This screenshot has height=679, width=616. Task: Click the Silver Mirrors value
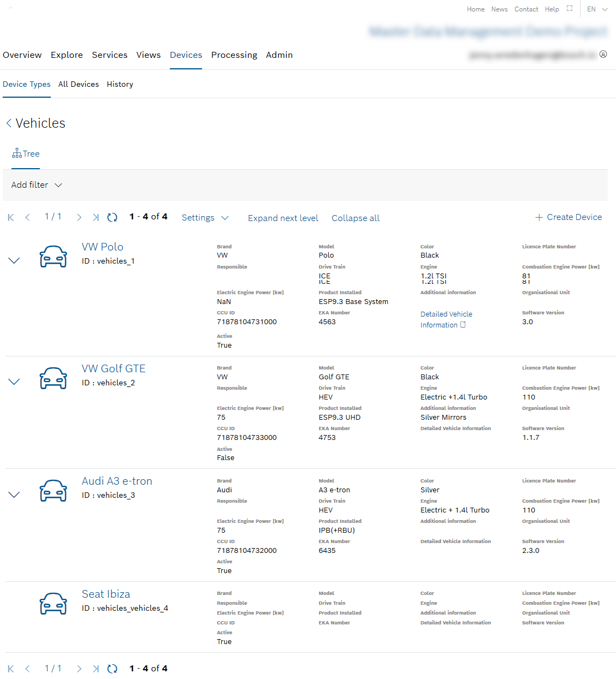pos(443,418)
